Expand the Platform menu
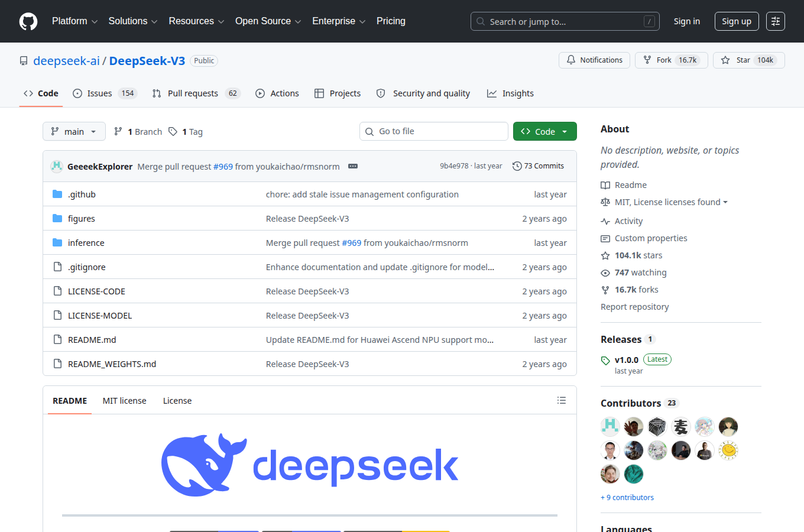Viewport: 804px width, 532px height. (74, 21)
